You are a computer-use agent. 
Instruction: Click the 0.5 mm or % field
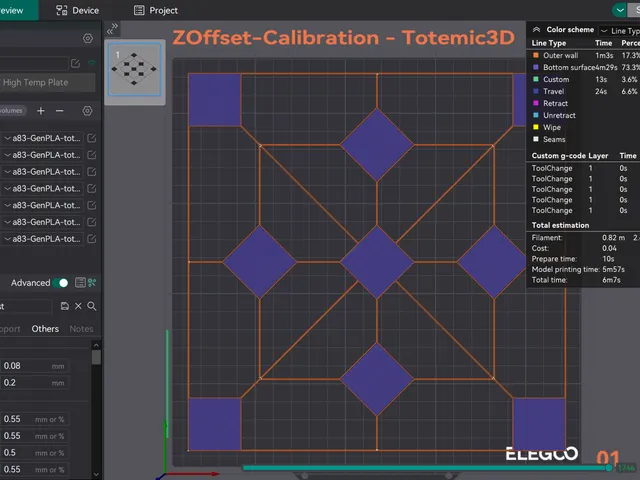coord(34,453)
